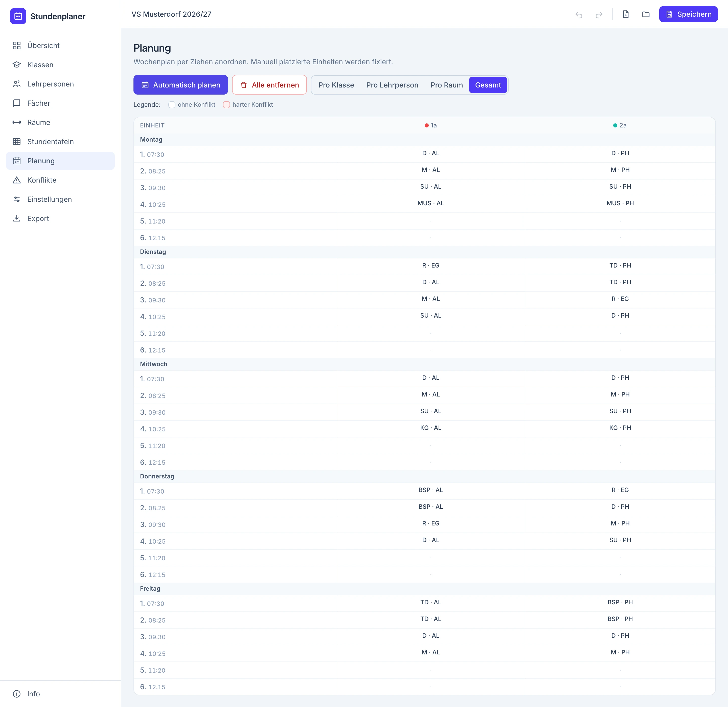Click the Fächer book icon
The image size is (728, 707).
(17, 103)
